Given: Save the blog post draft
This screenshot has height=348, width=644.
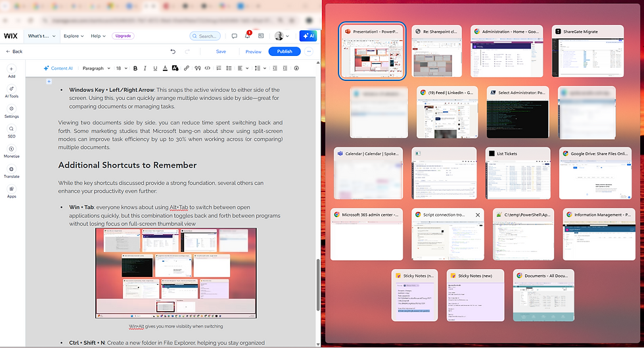Looking at the screenshot, I should 221,51.
